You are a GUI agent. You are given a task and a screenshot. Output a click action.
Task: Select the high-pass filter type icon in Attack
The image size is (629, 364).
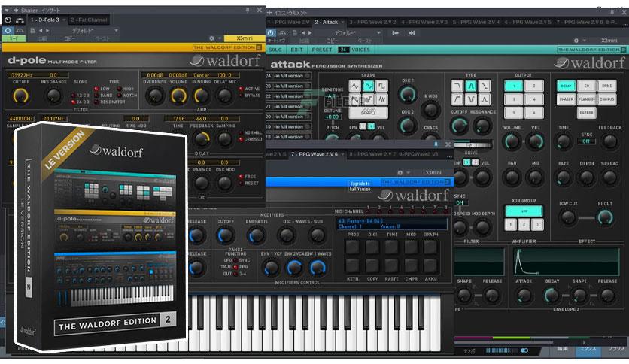(x=457, y=99)
